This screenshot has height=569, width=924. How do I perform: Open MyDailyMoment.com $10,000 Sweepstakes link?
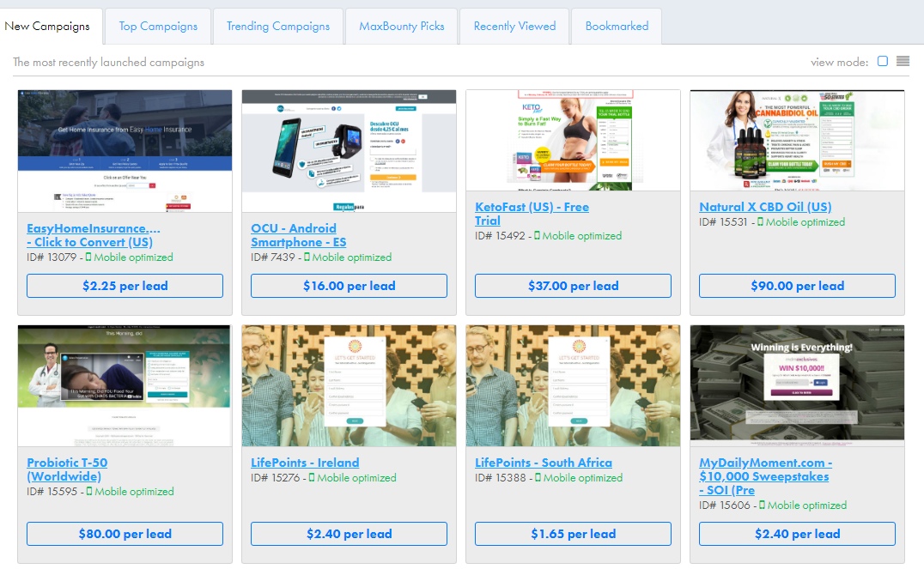click(x=765, y=476)
